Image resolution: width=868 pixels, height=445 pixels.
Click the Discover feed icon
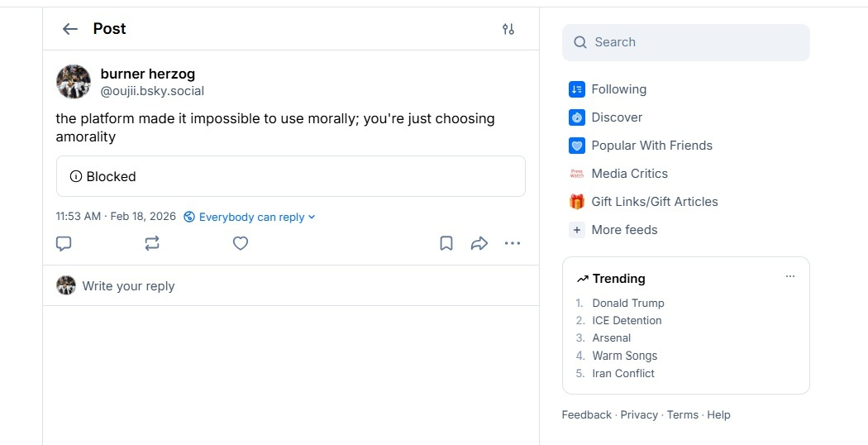click(577, 117)
